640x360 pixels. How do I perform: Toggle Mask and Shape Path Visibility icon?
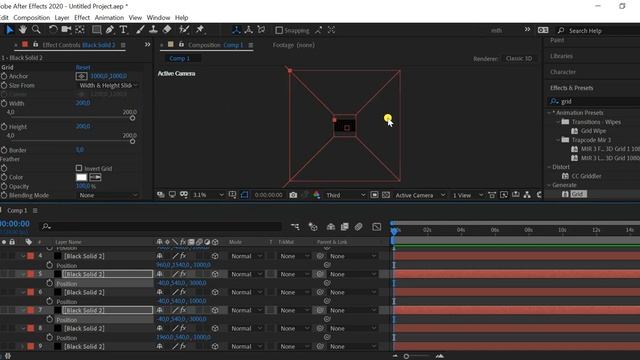[x=244, y=195]
